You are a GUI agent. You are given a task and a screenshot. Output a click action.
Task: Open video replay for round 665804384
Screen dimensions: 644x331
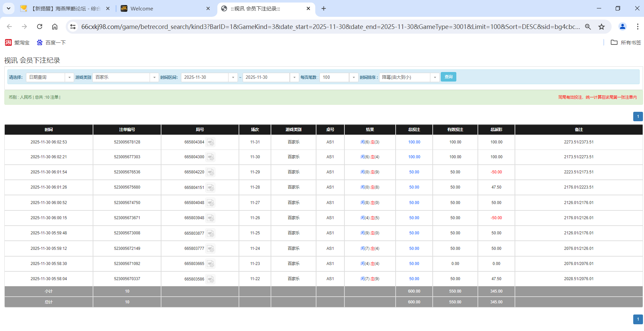point(211,142)
